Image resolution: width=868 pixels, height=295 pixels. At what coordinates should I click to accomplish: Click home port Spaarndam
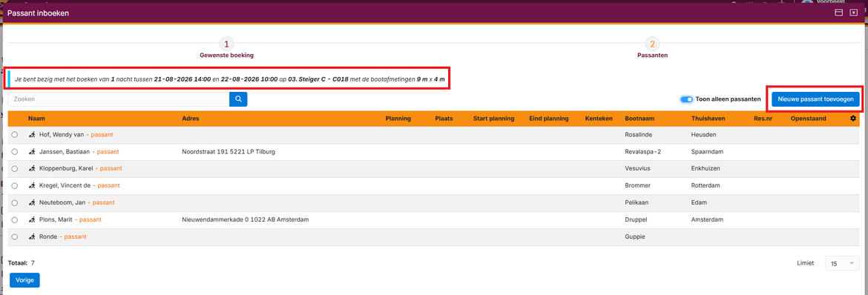pos(708,152)
